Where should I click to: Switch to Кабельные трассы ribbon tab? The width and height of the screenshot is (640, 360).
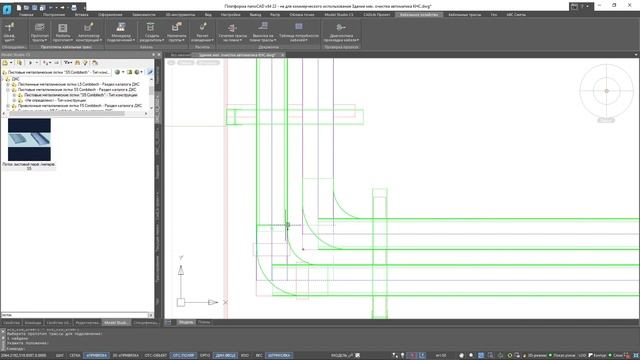(x=464, y=15)
